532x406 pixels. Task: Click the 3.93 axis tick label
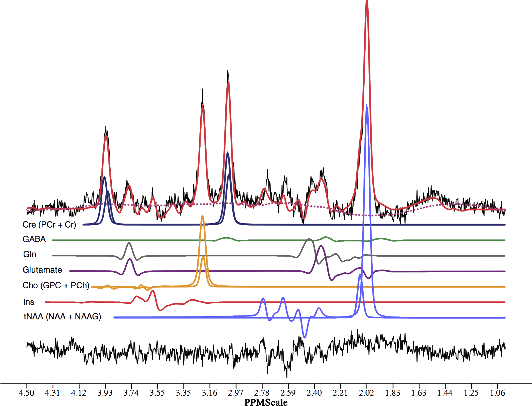click(x=105, y=393)
